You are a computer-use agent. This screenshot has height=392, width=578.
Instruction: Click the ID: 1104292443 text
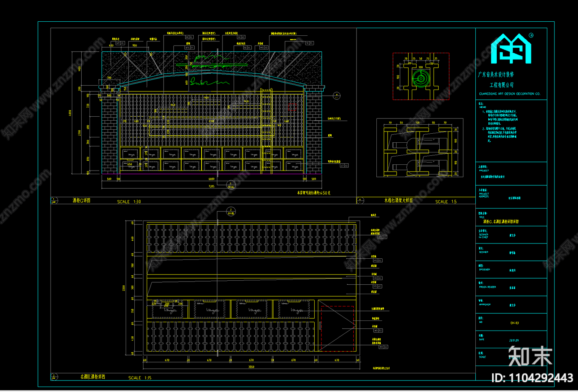coord(532,378)
